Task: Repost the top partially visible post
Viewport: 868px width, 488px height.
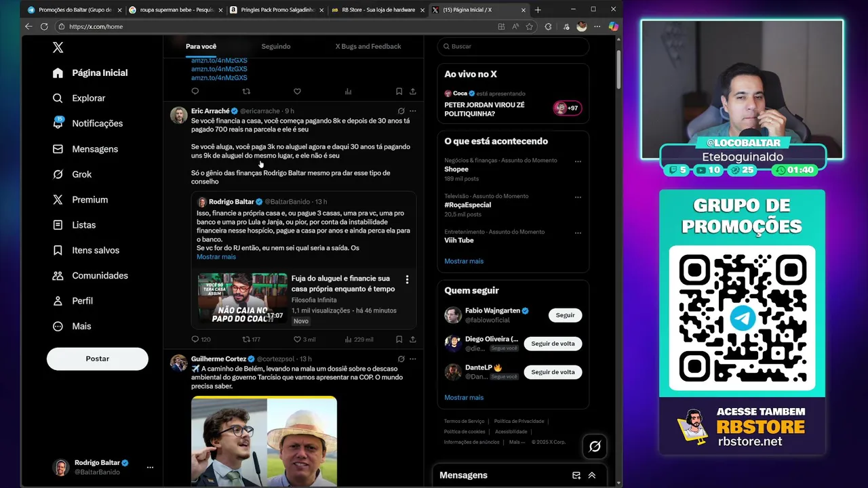Action: click(x=246, y=91)
